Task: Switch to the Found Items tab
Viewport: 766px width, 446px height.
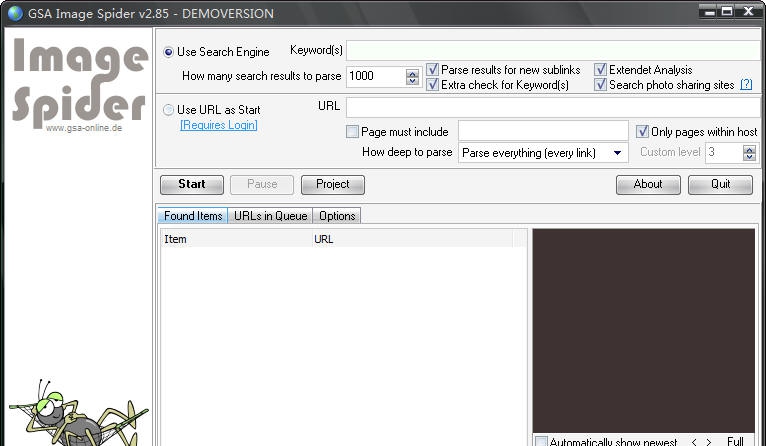Action: 193,215
